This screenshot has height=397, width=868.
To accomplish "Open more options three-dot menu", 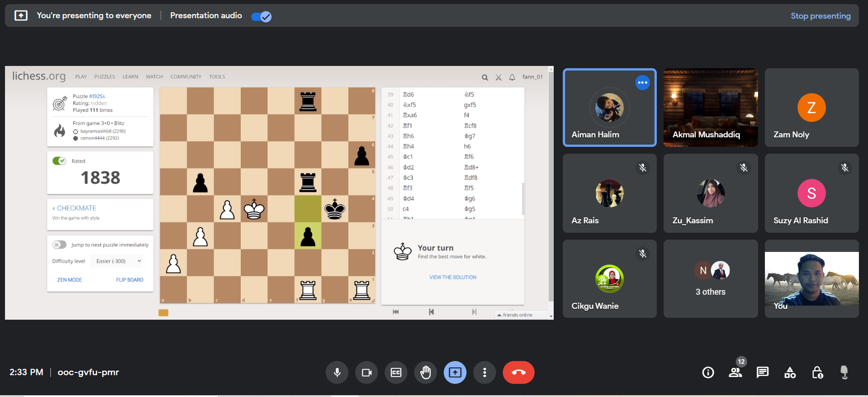I will point(485,372).
